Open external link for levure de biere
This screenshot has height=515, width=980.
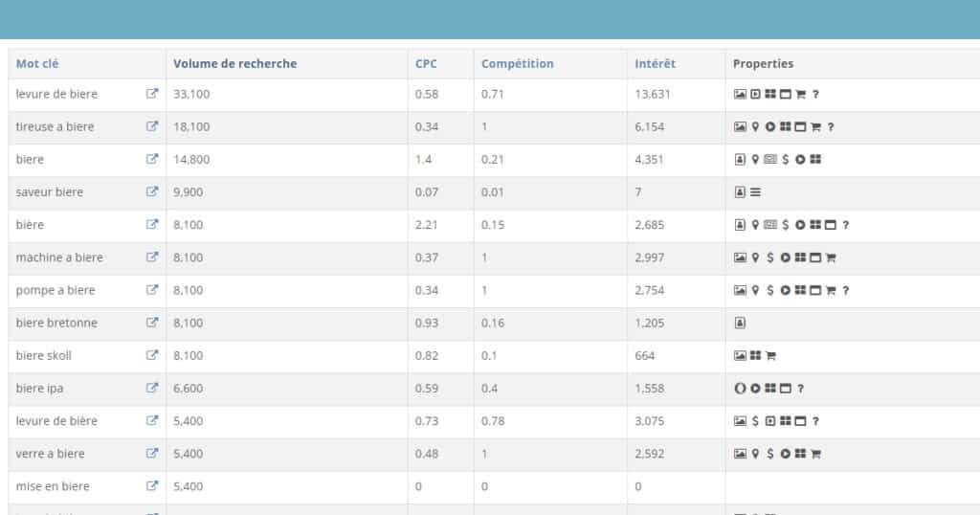click(152, 94)
